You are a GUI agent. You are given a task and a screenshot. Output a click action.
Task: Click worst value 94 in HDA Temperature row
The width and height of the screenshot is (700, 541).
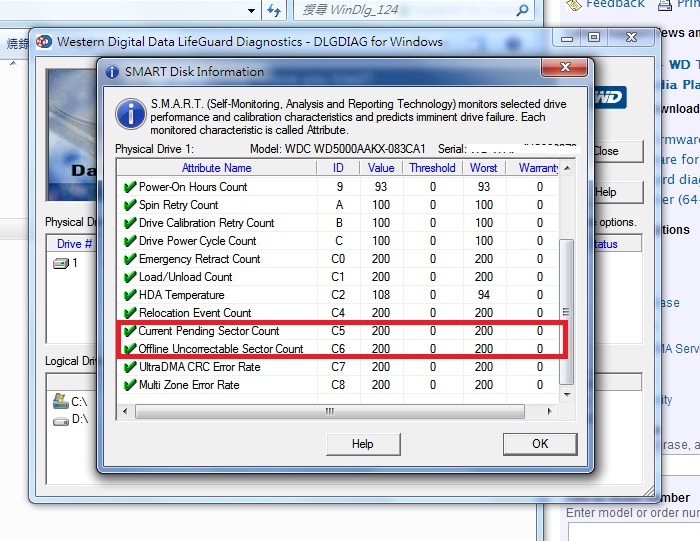pos(483,295)
